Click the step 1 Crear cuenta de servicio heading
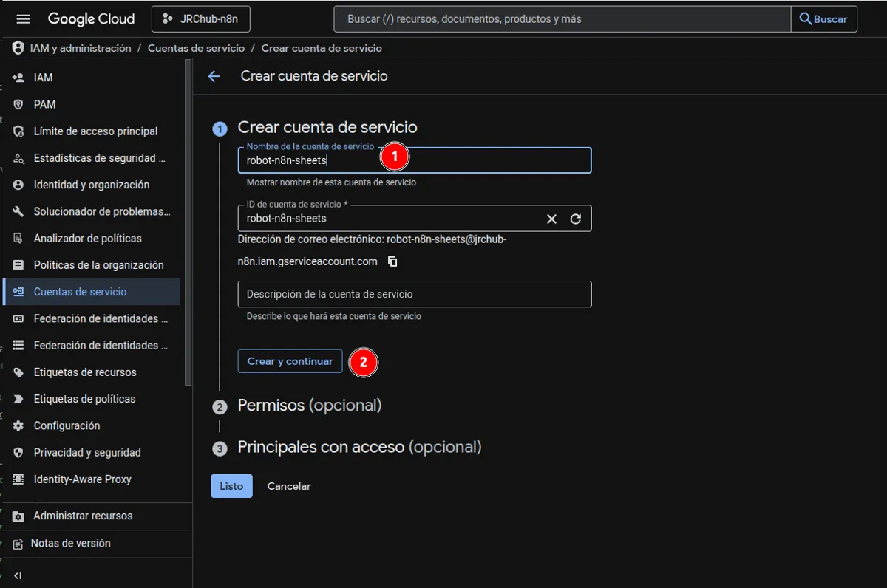 pos(327,127)
